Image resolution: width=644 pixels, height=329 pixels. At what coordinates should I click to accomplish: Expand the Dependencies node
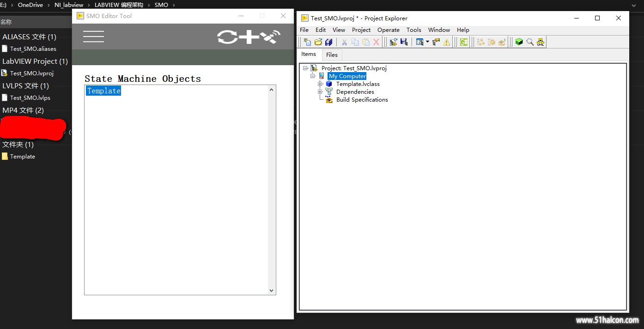320,91
